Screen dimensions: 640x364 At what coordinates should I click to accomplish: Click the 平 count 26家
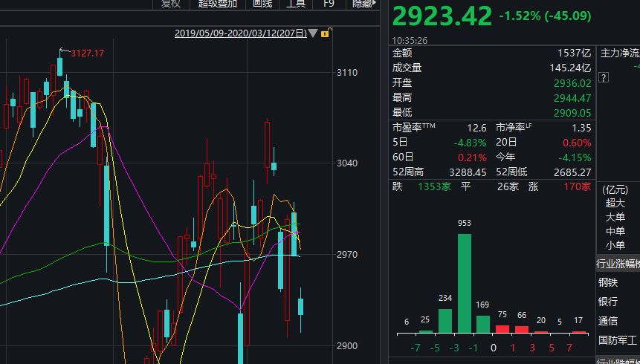(508, 187)
